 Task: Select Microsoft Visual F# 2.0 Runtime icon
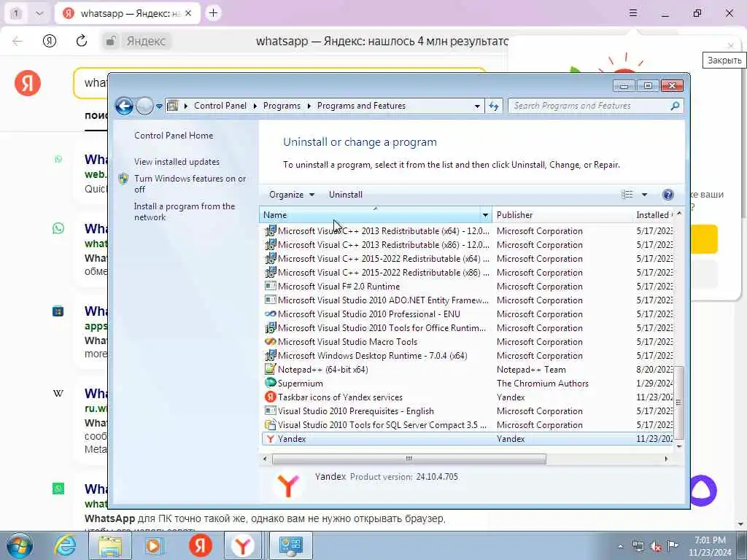pos(270,286)
